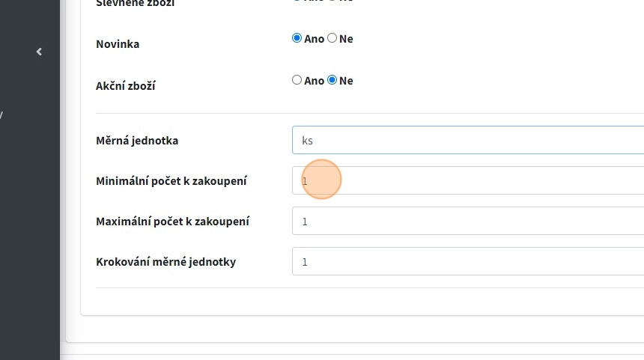644x360 pixels.
Task: Click the Ne text in Novinka row
Action: pos(346,39)
